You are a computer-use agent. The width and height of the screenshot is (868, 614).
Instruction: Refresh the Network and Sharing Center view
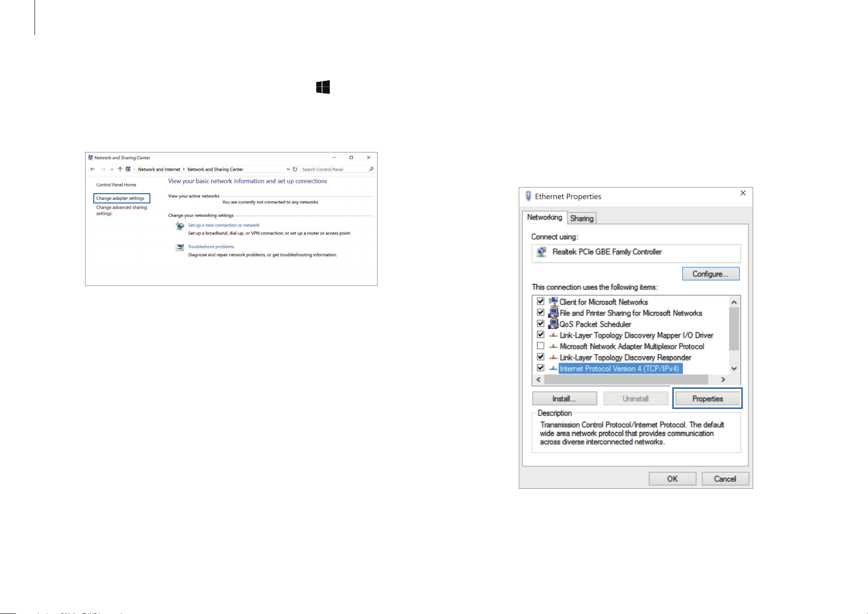(x=295, y=169)
